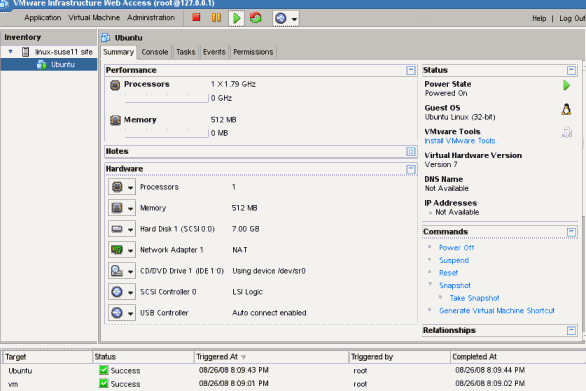Click the console toolbar icon
The width and height of the screenshot is (586, 391).
pyautogui.click(x=281, y=18)
